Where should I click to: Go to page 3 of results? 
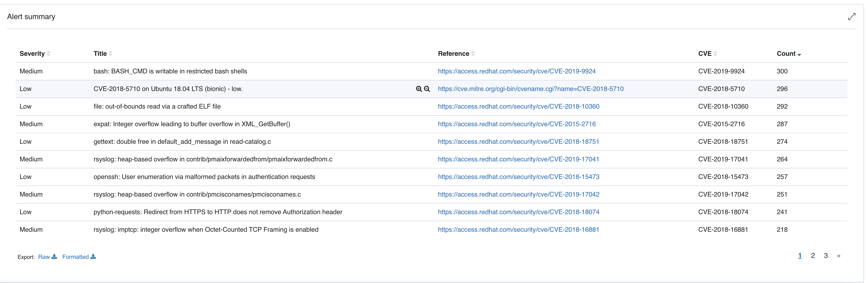coord(826,256)
